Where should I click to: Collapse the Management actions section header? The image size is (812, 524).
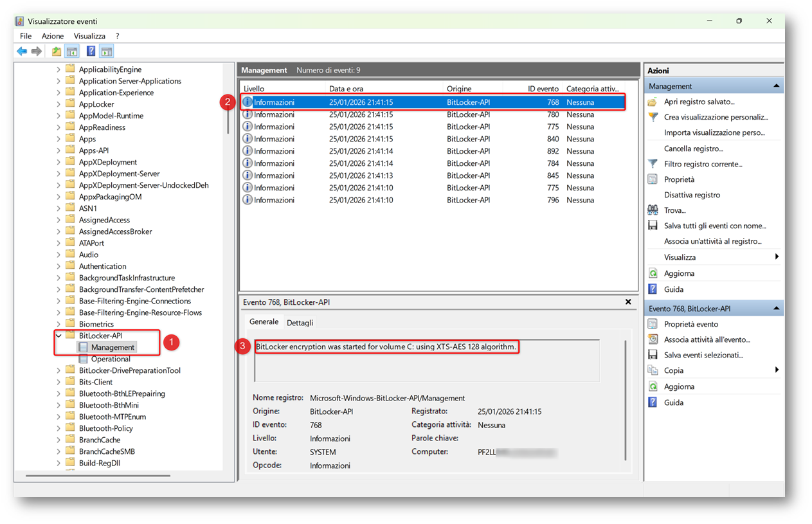click(776, 86)
